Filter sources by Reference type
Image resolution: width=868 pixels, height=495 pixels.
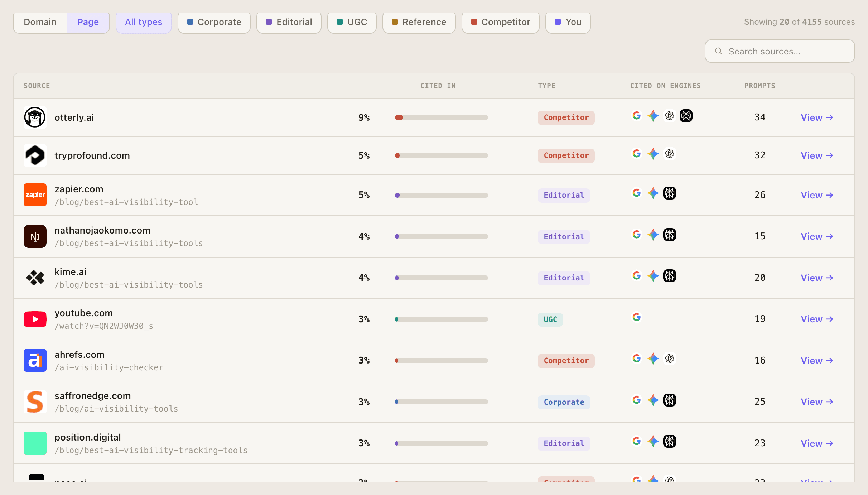[x=419, y=22]
